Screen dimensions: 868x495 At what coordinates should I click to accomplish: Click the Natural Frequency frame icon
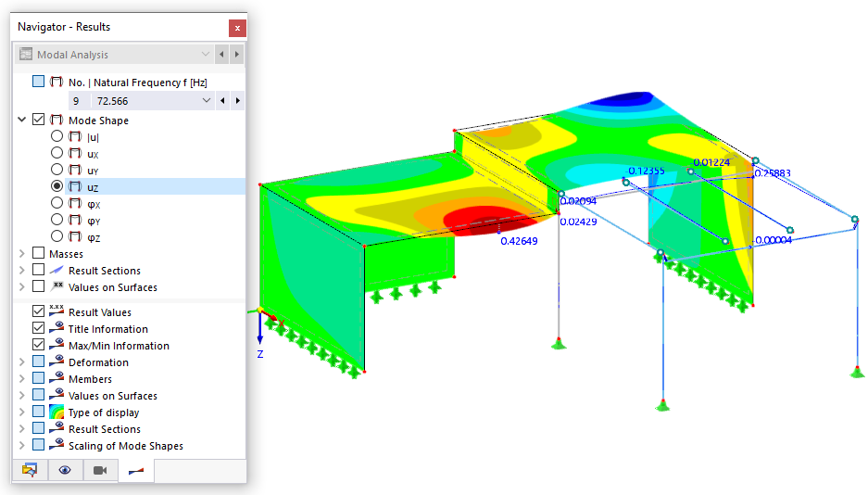pos(57,82)
